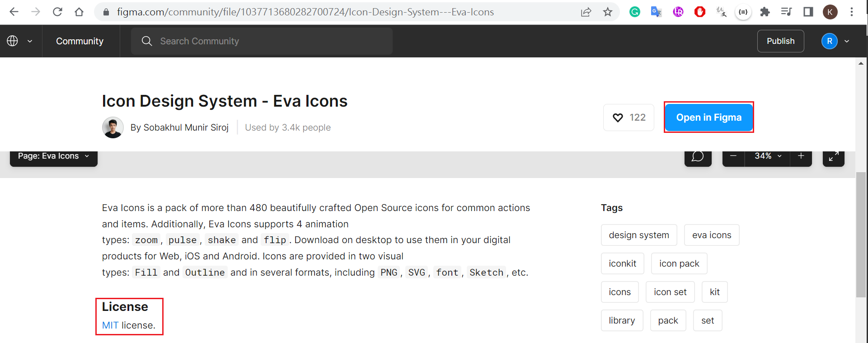Zoom in with the plus icon

click(x=801, y=156)
